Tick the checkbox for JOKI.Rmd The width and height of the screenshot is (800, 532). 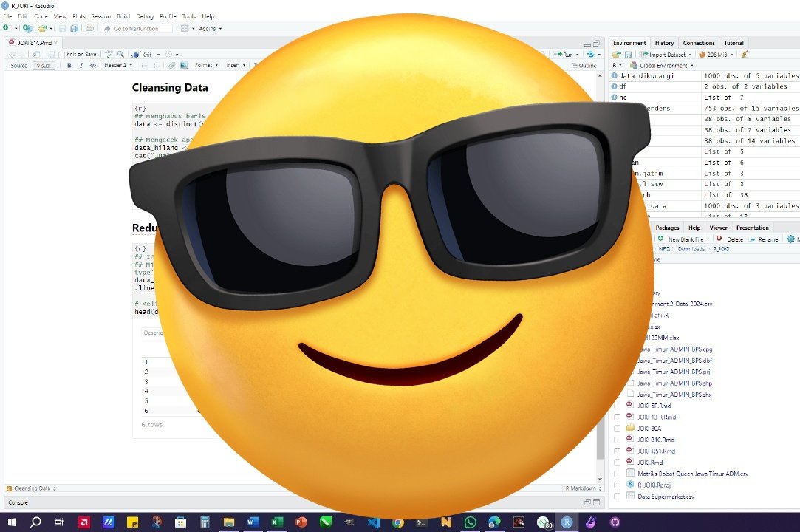point(617,463)
